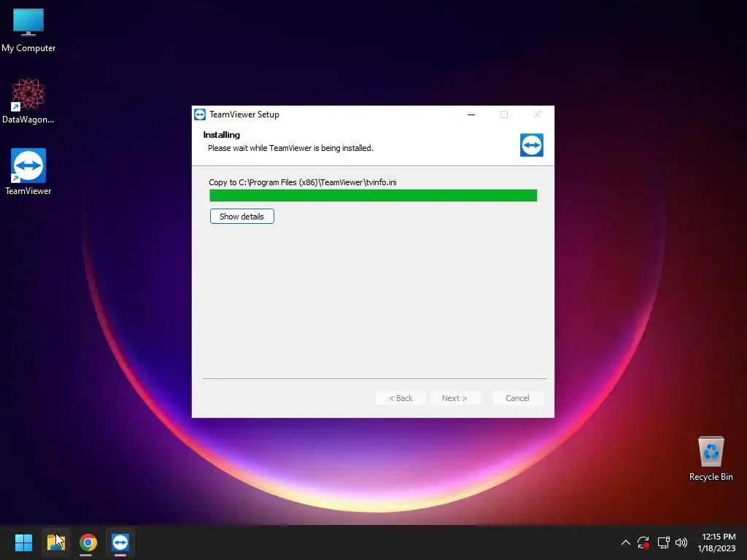
Task: Close the TeamViewer Setup window
Action: tap(538, 114)
